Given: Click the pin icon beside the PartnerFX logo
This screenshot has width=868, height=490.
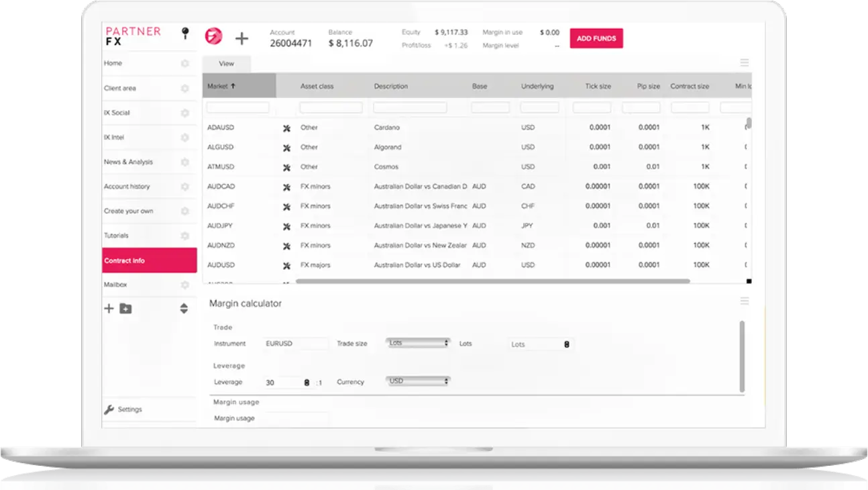Looking at the screenshot, I should point(186,34).
